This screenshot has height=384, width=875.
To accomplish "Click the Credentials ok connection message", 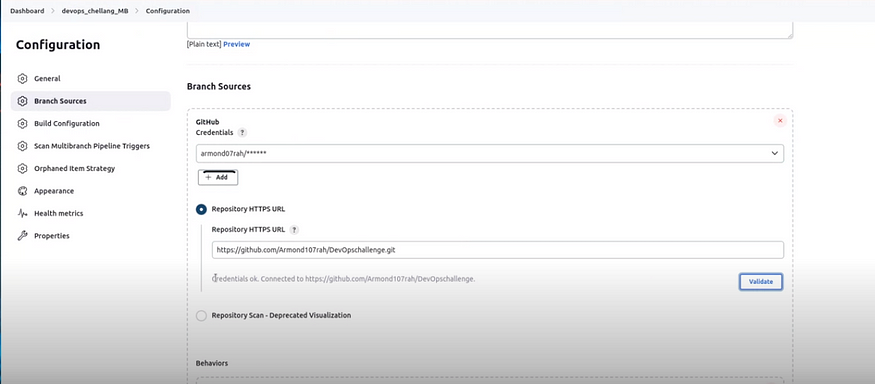I will 344,279.
